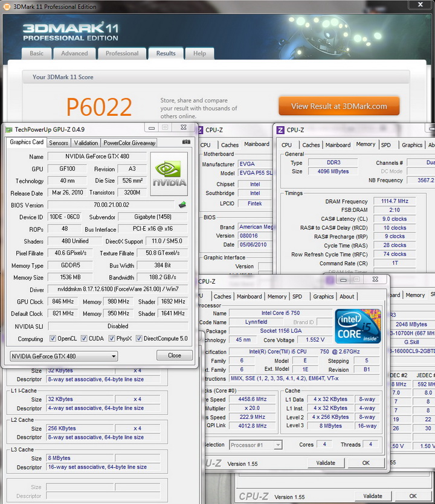Open CPU tab in CPU-Z Memory window
This screenshot has height=504, width=435.
coord(286,145)
